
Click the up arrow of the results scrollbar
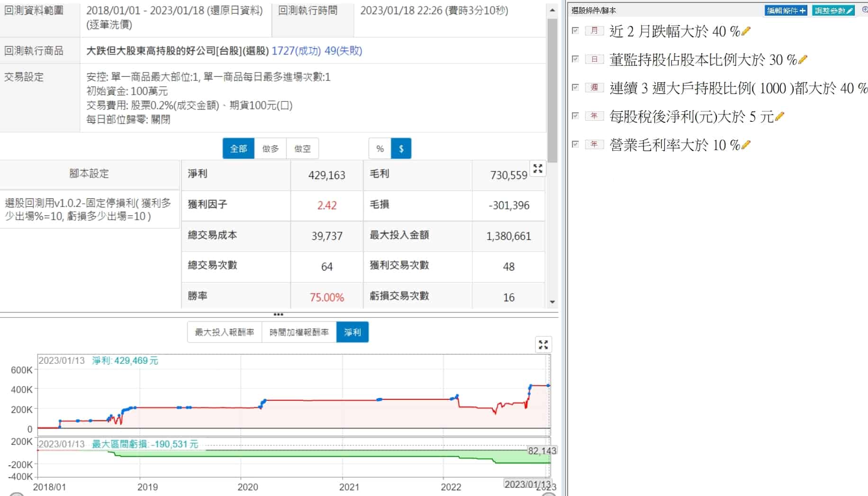click(552, 10)
